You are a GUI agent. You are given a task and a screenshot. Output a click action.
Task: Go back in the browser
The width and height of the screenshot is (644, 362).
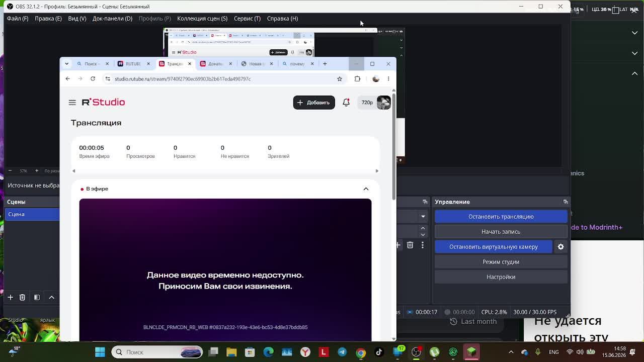point(68,79)
